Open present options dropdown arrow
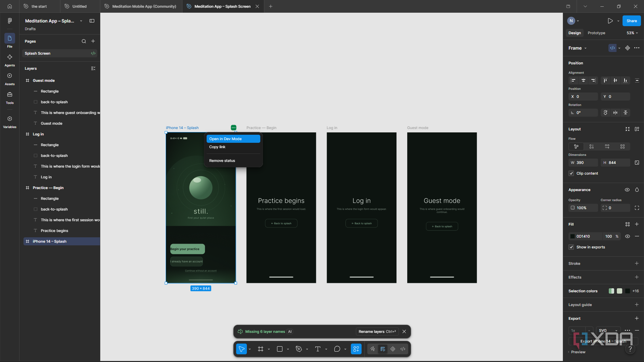This screenshot has height=362, width=644. tap(618, 21)
